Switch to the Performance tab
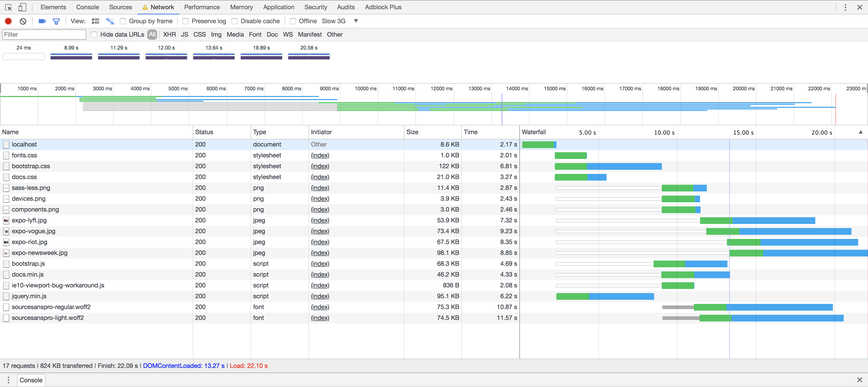 pos(202,7)
